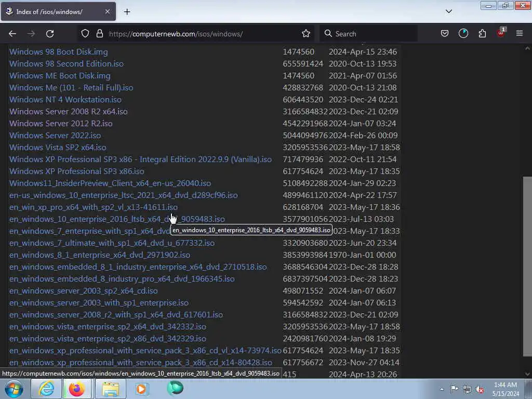Download Windows XP Professional SP3 x86.iso
Image resolution: width=532 pixels, height=399 pixels.
[x=77, y=171]
